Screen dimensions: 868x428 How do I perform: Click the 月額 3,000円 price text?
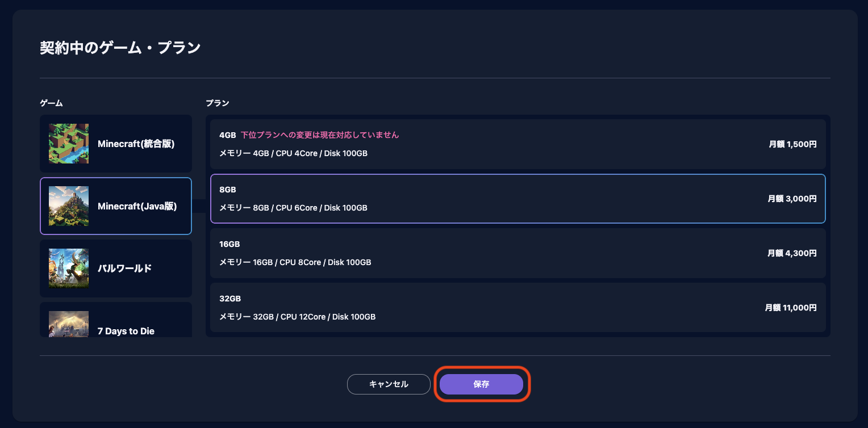792,199
